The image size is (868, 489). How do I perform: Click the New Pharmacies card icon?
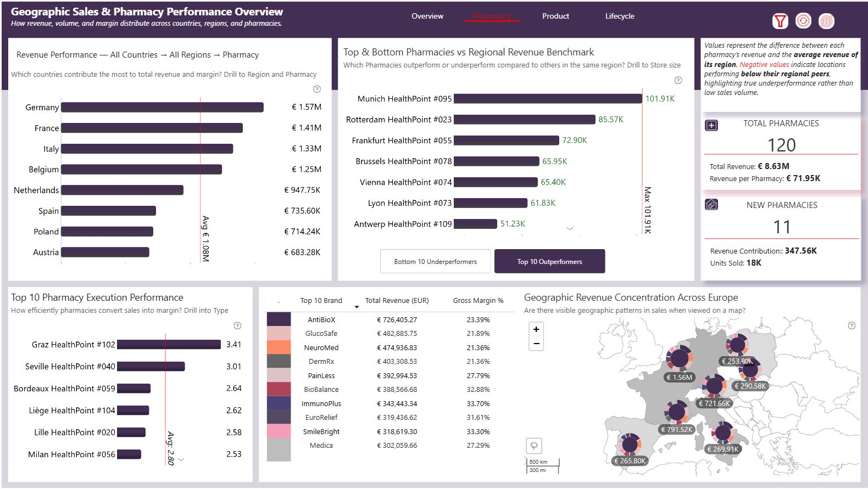711,205
